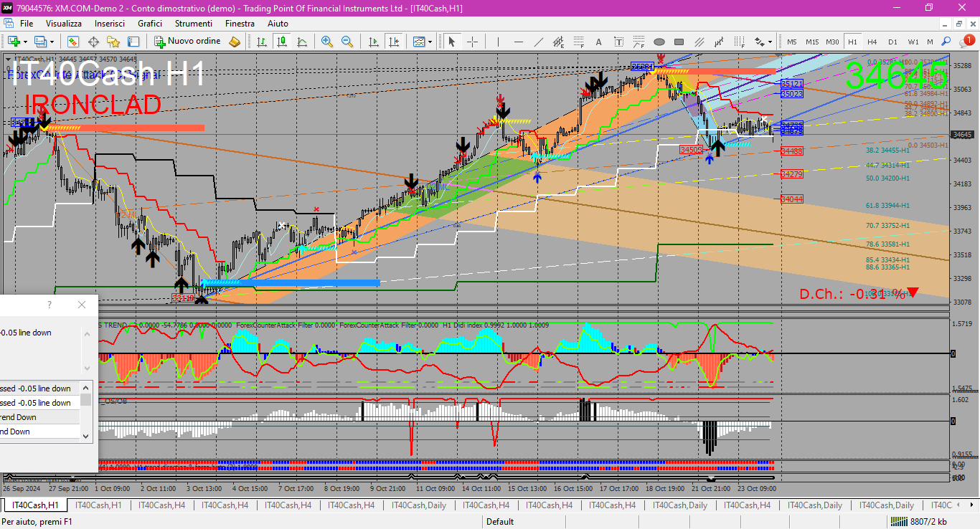Open the Inserisci menu
This screenshot has height=529, width=980.
point(110,24)
